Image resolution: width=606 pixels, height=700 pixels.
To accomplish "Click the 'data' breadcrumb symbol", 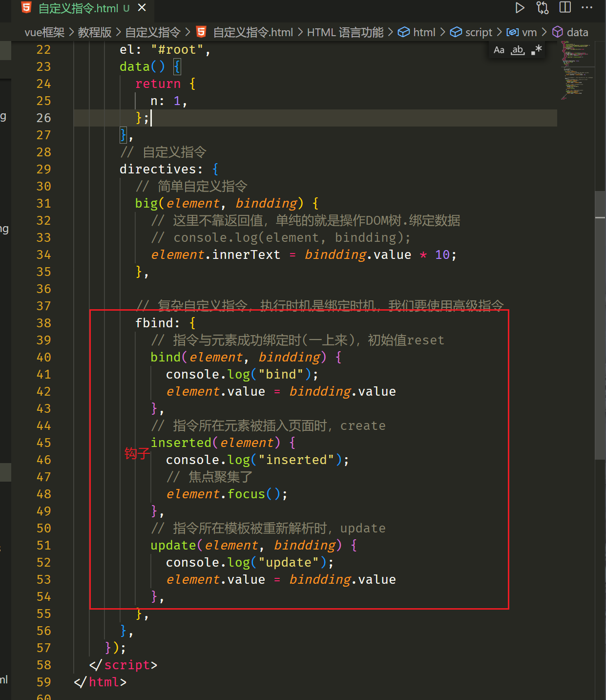I will (x=577, y=32).
